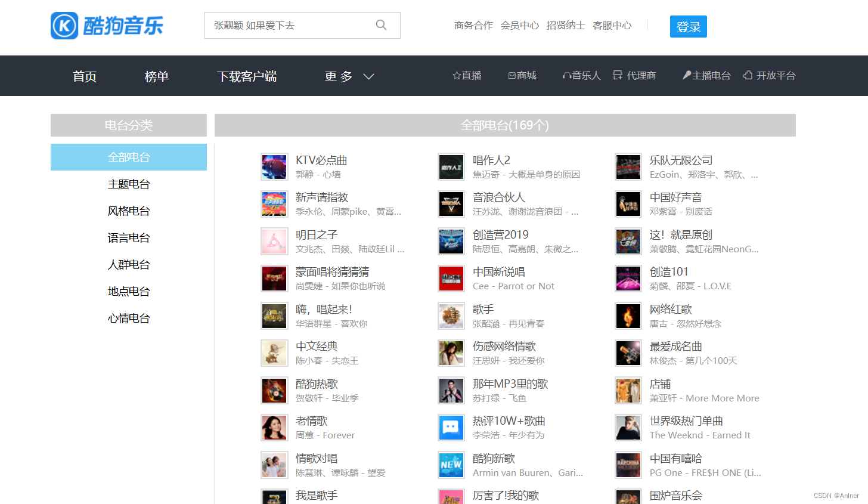Open 中国有嘻哈 station title
Viewport: 868px width, 504px height.
click(x=676, y=458)
